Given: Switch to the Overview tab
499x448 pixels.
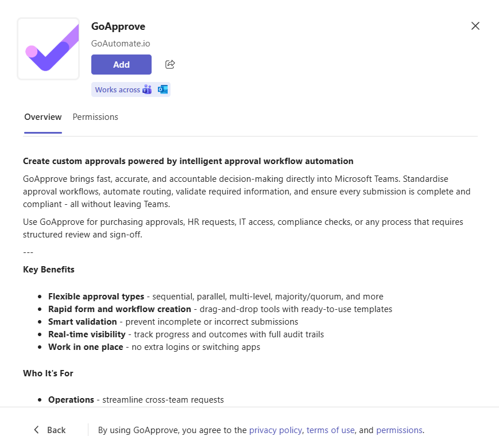Looking at the screenshot, I should pos(43,117).
